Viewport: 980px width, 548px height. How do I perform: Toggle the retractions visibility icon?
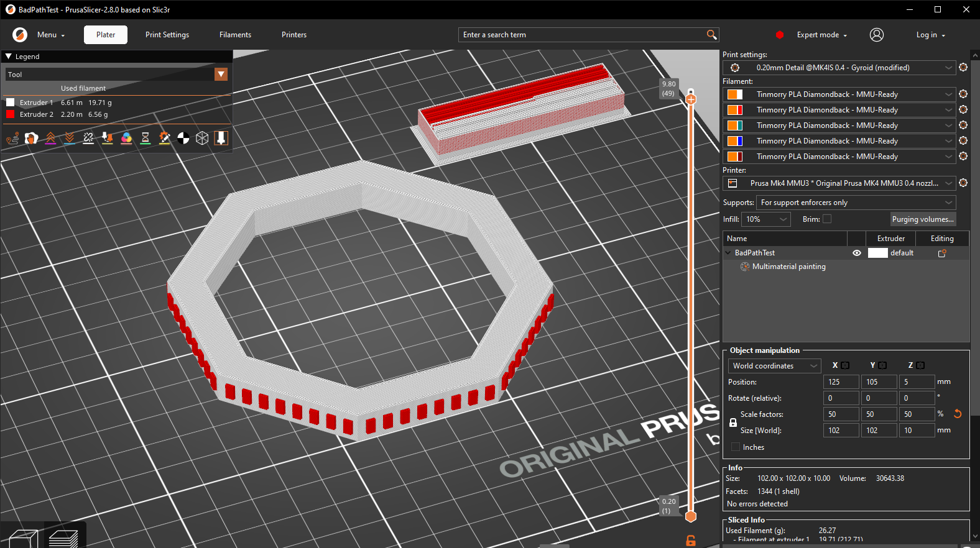click(50, 138)
